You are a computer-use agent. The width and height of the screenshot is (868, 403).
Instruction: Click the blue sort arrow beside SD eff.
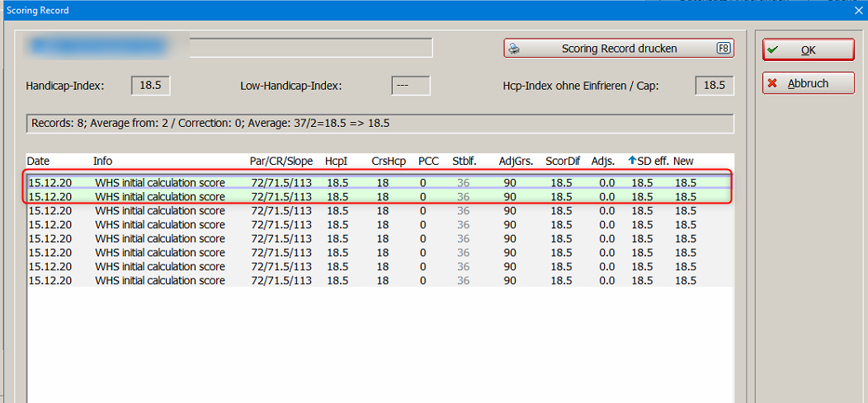click(x=633, y=162)
